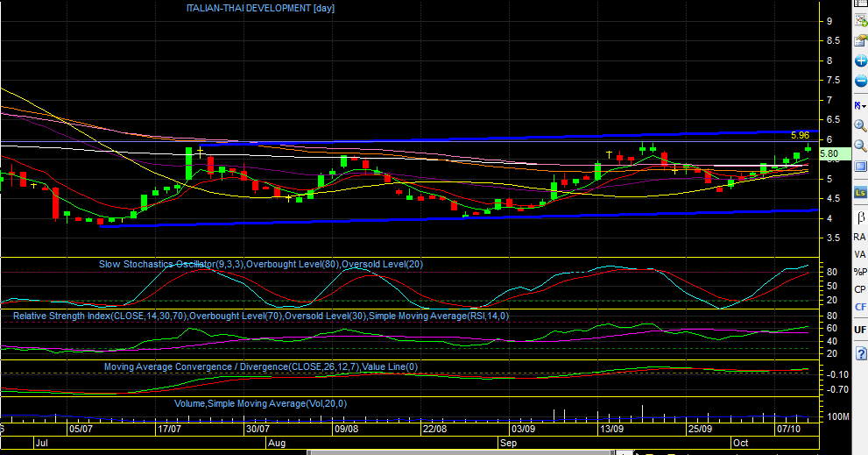Open the chart properties icon
The height and width of the screenshot is (455, 868).
coord(861,40)
